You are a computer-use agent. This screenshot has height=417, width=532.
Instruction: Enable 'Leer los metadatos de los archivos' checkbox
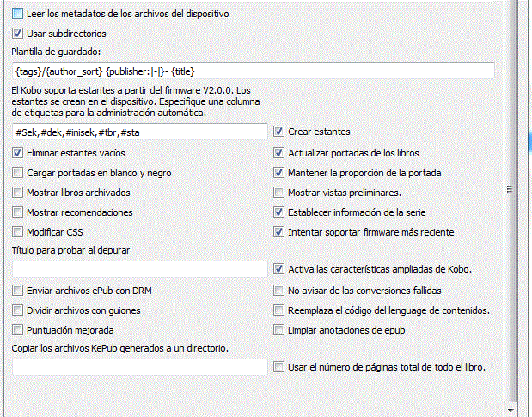18,15
